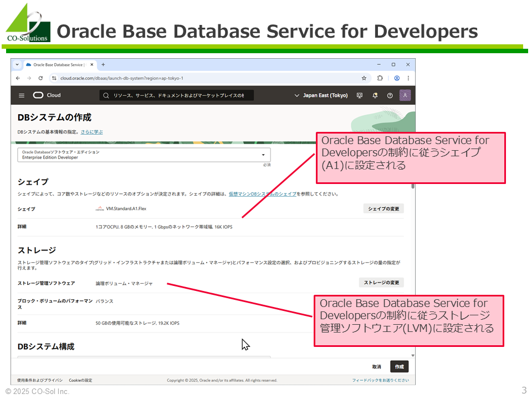
Task: Open the Oracle Cloud hamburger navigation menu
Action: 22,96
